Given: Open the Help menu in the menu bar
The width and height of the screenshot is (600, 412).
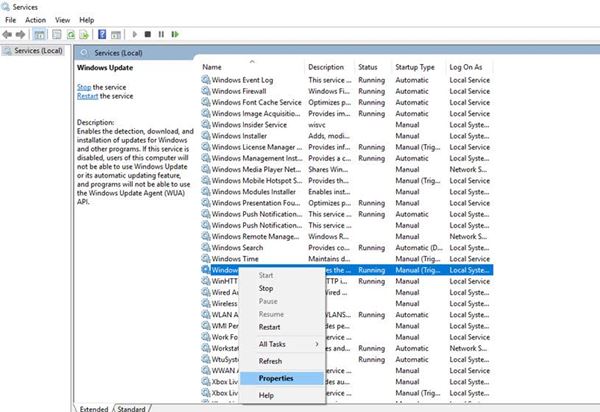Looking at the screenshot, I should (86, 20).
